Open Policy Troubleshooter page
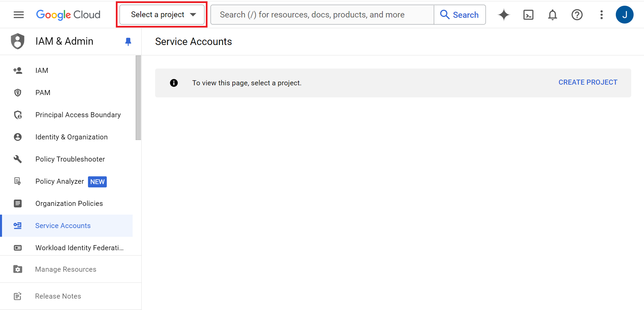 [x=70, y=159]
